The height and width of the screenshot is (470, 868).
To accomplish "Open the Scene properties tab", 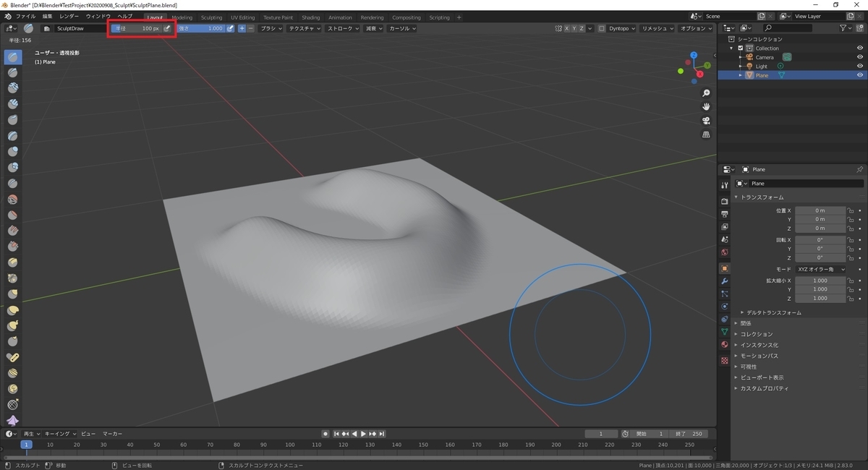I will [725, 239].
